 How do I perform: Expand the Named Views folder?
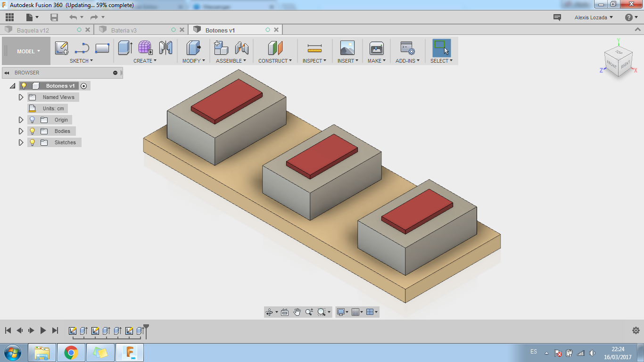[x=21, y=97]
